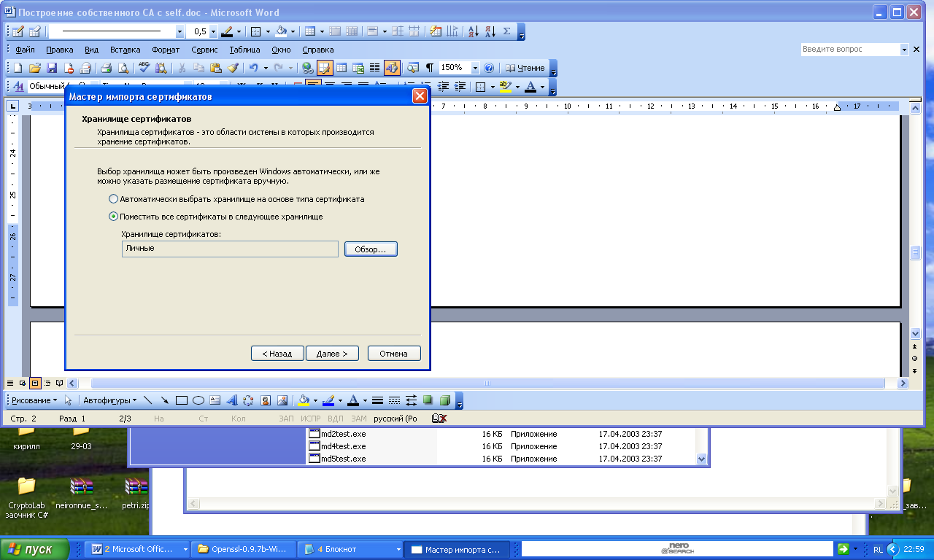Click the Print icon
Screen dimensions: 934x560
click(106, 68)
